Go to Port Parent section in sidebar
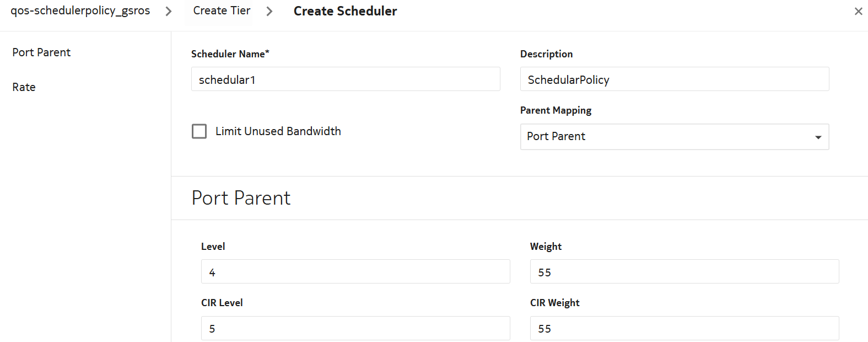The height and width of the screenshot is (342, 868). coord(41,52)
